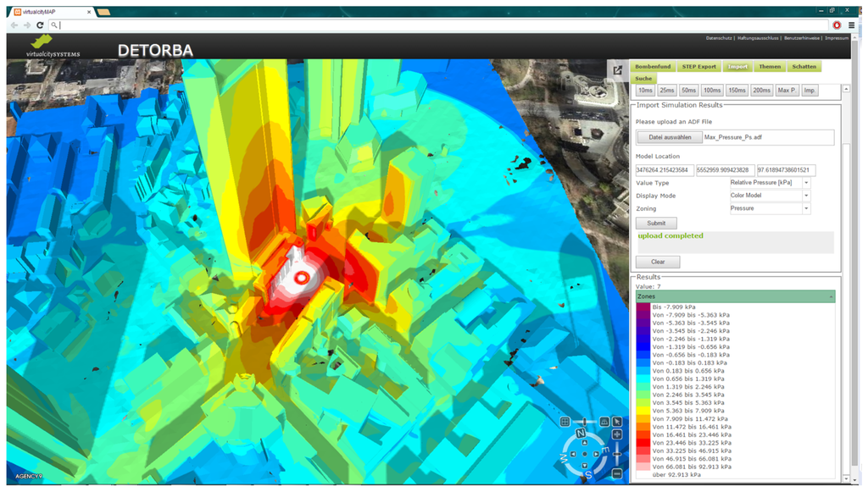Reload the page with browser refresh icon
This screenshot has width=868, height=492.
39,25
